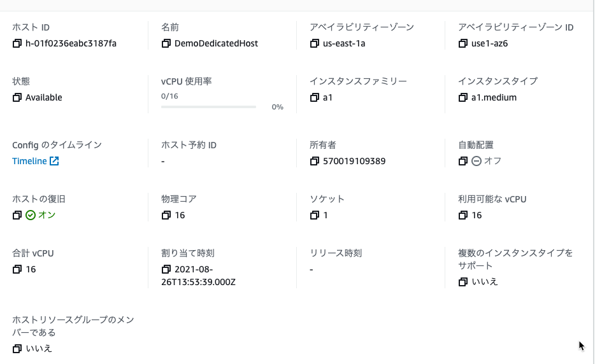Copy the available vCPU value

(462, 215)
